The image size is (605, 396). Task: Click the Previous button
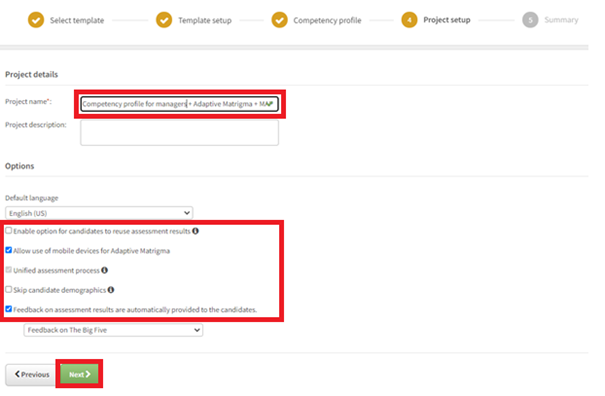32,374
